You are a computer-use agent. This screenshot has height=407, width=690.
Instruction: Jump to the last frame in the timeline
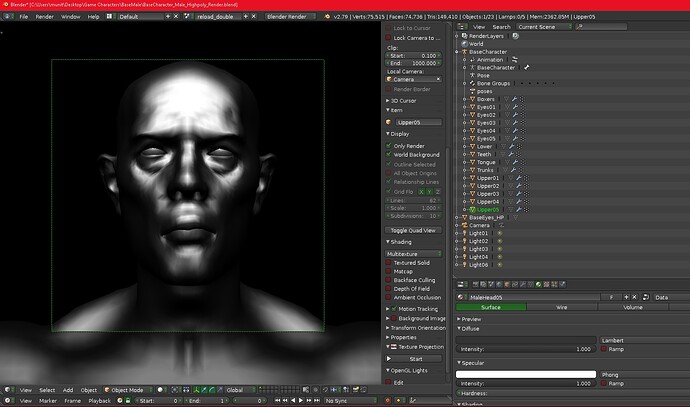click(x=317, y=400)
